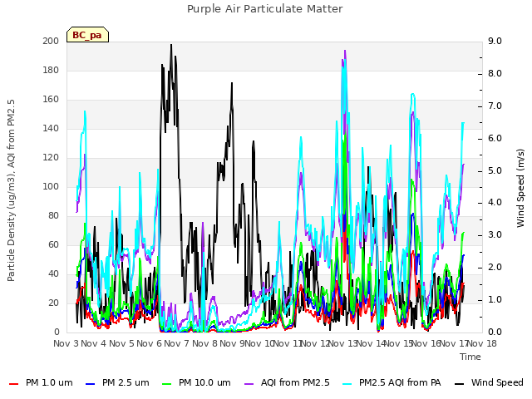Select the PM 2.5 um legend label
This screenshot has width=532, height=399.
click(x=126, y=382)
